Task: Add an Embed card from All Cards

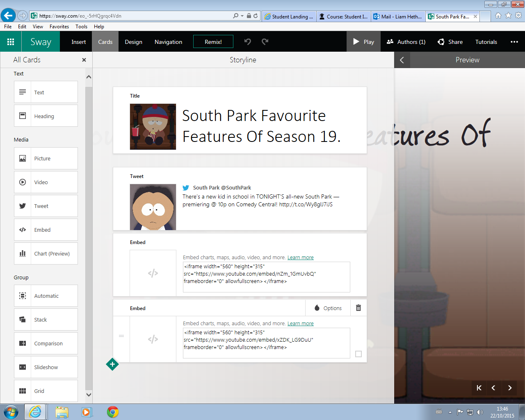Action: [x=46, y=230]
